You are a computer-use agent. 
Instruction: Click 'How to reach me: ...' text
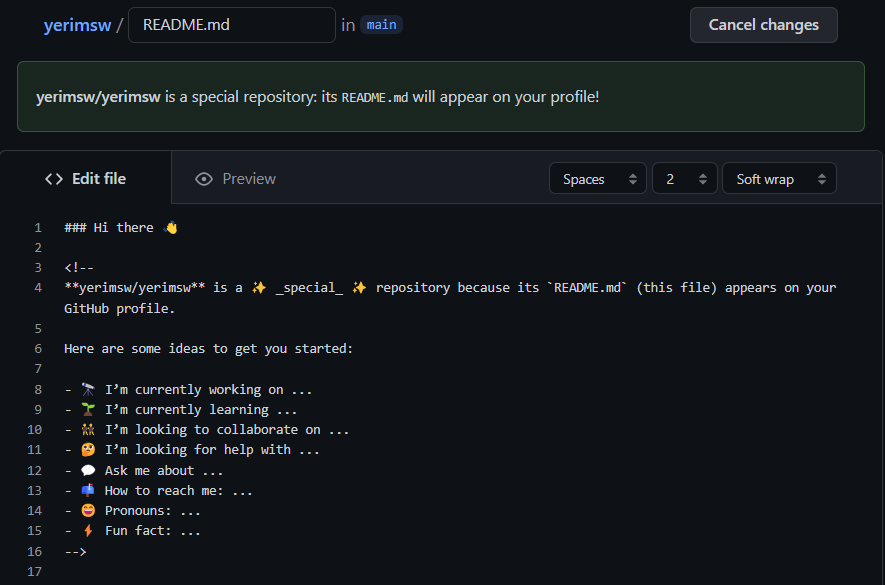point(178,490)
